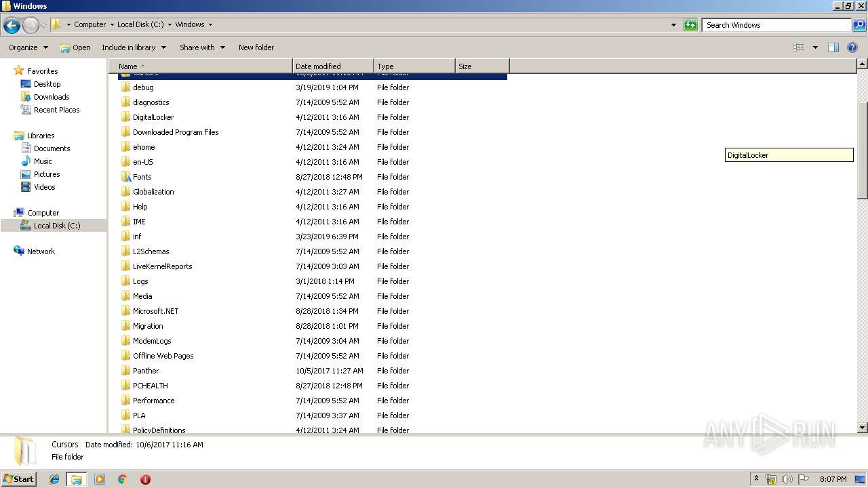Select the en-US folder icon
The image size is (868, 488).
coord(125,162)
